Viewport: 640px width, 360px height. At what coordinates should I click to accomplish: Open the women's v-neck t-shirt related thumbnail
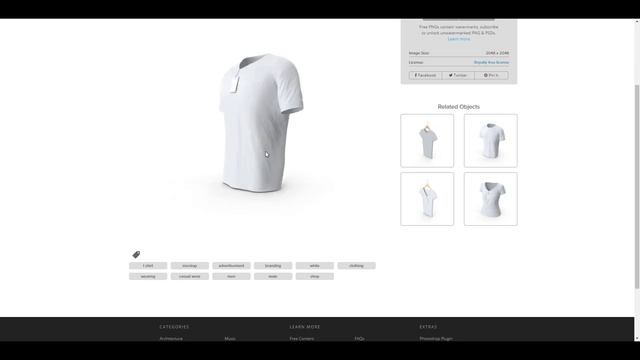tap(491, 199)
